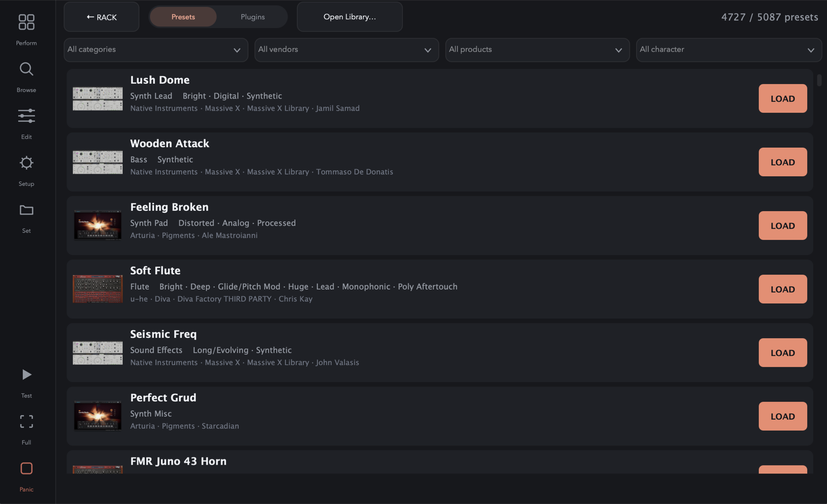The width and height of the screenshot is (827, 504).
Task: Load the Lush Dome preset
Action: [x=783, y=99]
